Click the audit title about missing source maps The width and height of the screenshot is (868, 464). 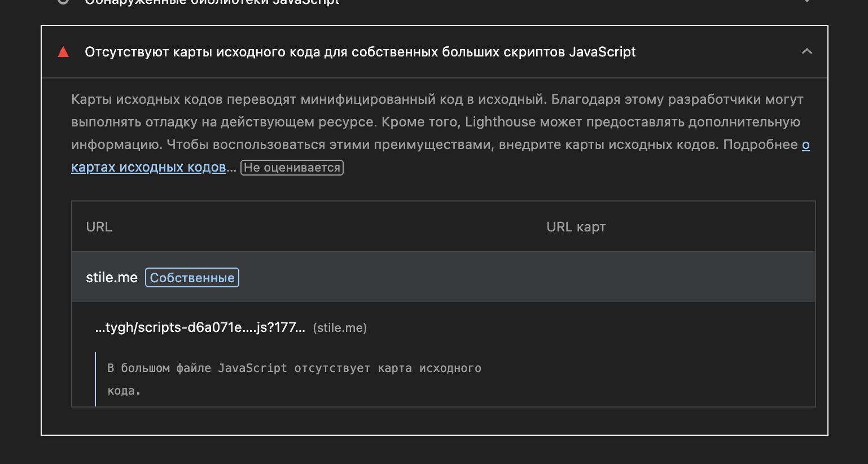pyautogui.click(x=360, y=52)
